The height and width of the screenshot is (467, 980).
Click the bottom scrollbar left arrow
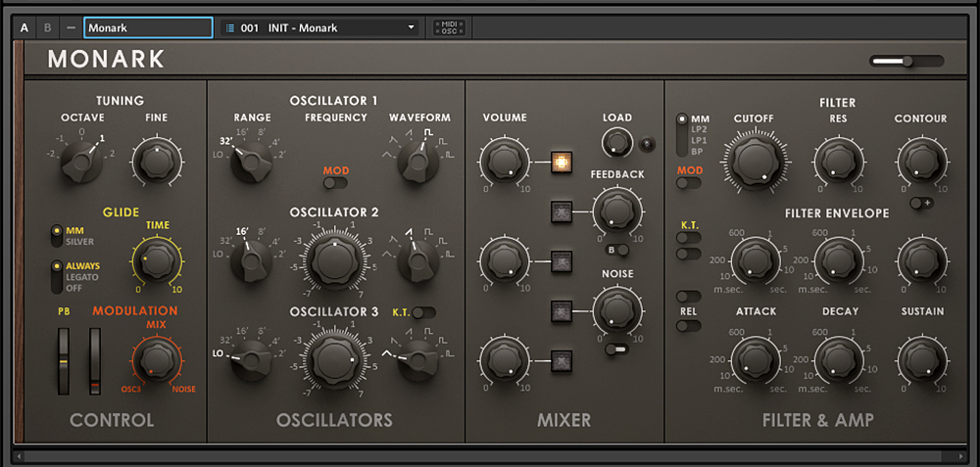point(18,457)
